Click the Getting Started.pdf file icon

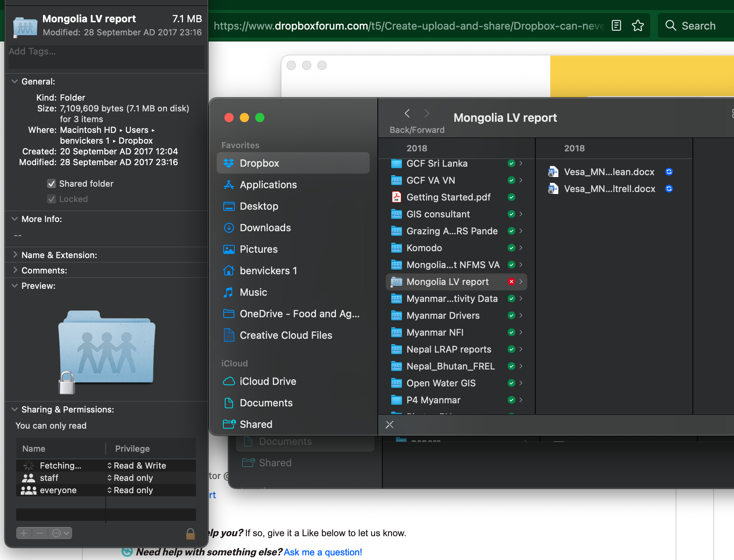point(396,197)
